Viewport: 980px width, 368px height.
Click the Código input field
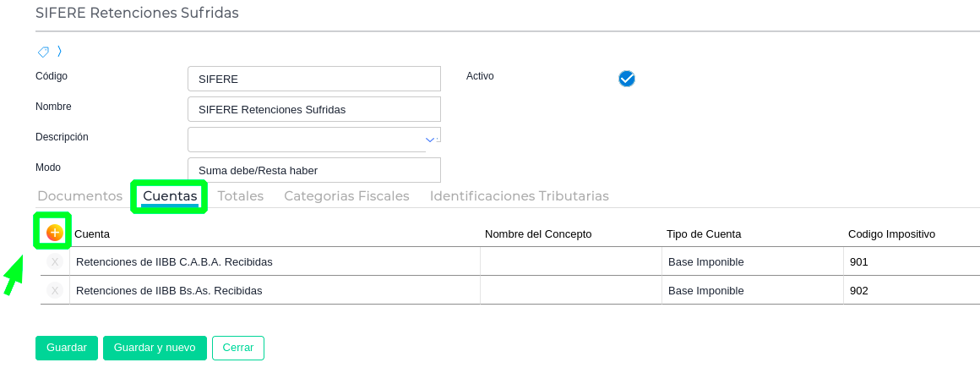tap(313, 79)
